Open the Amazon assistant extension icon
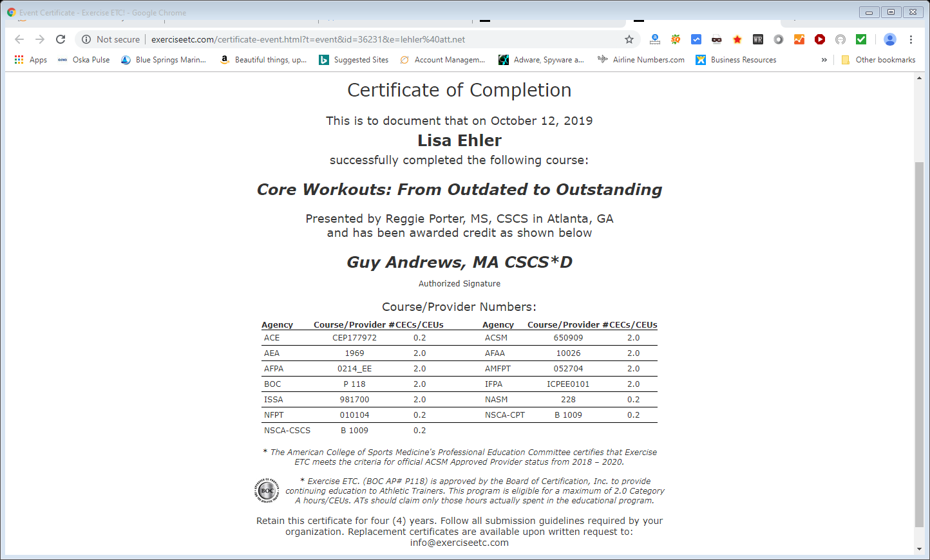 click(655, 39)
